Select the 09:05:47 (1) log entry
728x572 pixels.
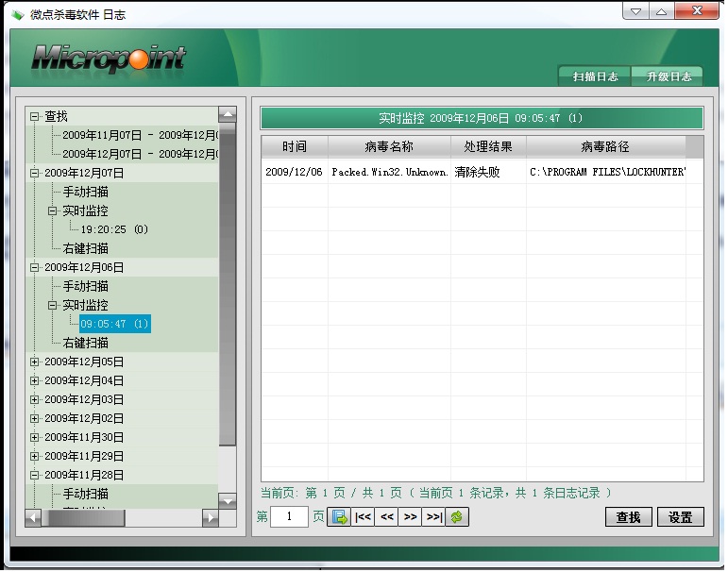(114, 324)
